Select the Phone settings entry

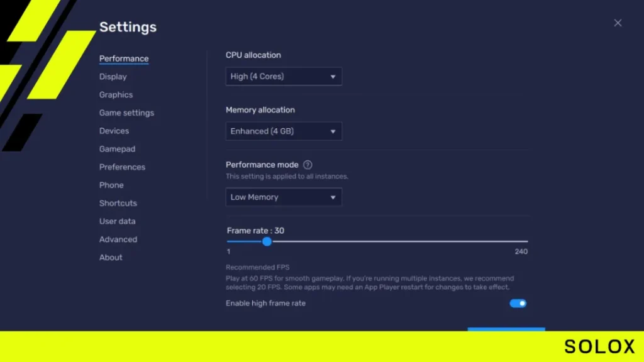111,185
